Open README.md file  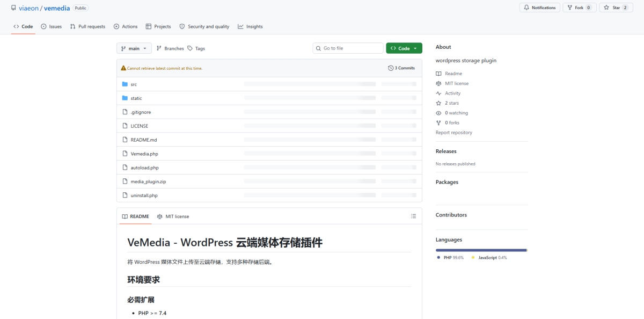point(144,140)
